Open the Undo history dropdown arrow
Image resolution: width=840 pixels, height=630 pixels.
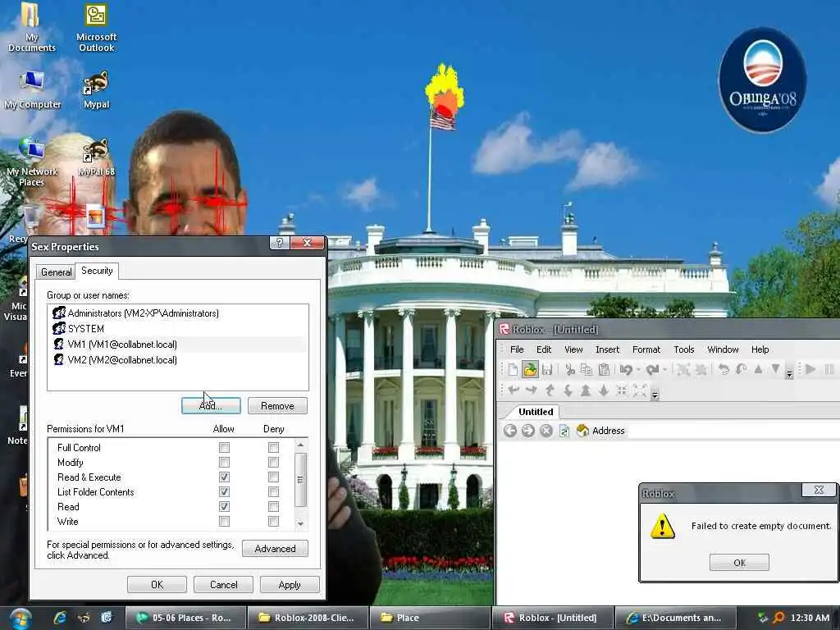(x=638, y=370)
